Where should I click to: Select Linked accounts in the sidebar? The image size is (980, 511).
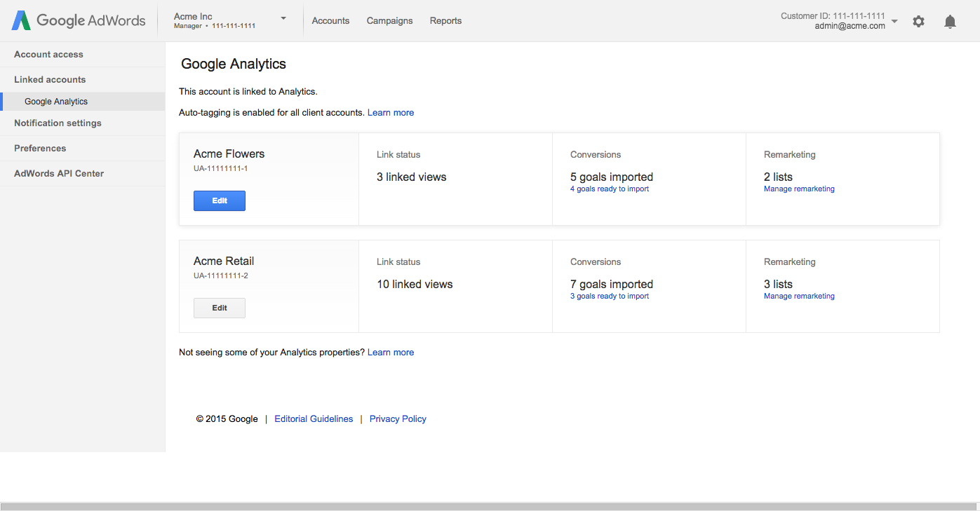click(83, 80)
